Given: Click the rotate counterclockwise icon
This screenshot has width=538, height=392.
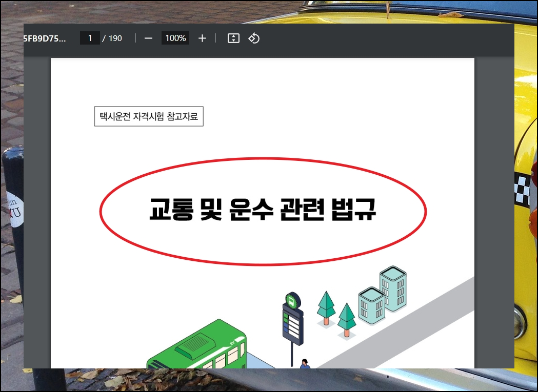Looking at the screenshot, I should 254,38.
